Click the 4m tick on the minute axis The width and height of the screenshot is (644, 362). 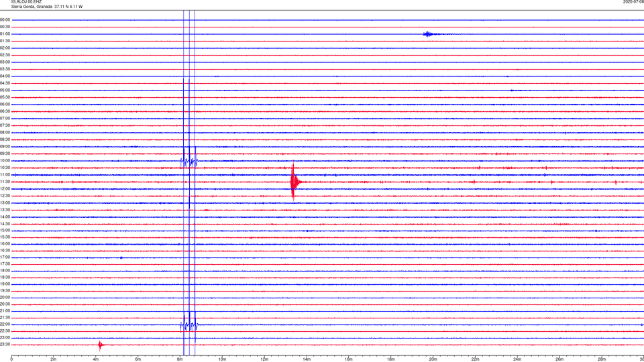pos(96,359)
